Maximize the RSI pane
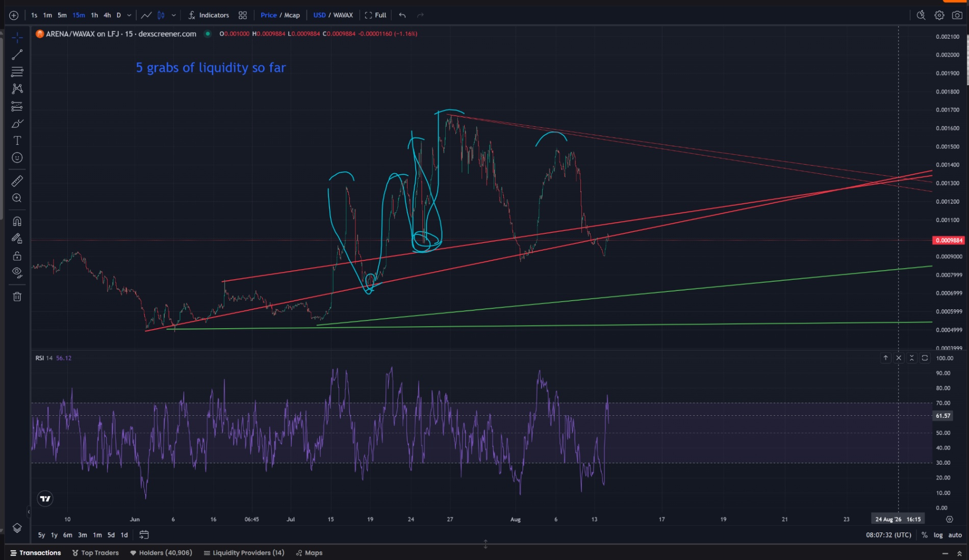 [925, 358]
